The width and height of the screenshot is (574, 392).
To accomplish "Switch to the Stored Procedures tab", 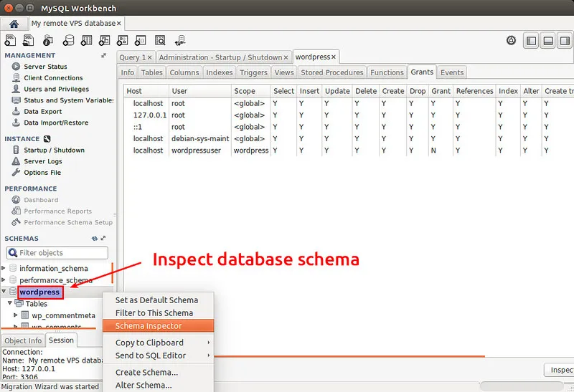I will pos(331,72).
